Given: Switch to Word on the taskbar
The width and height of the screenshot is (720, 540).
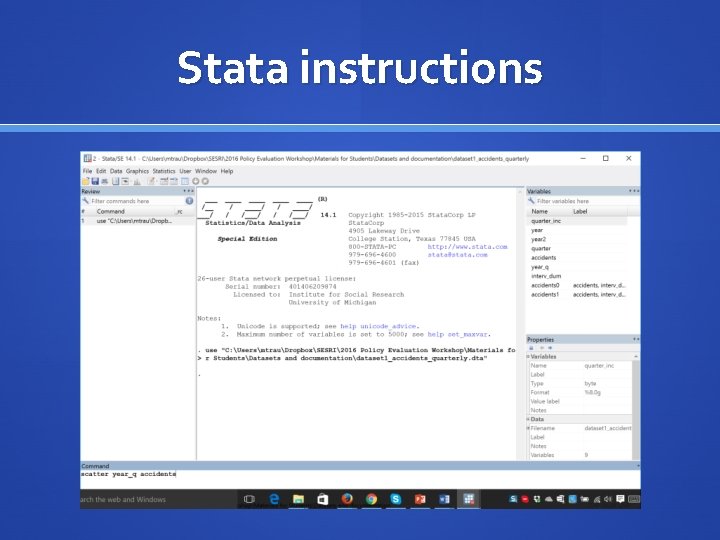Looking at the screenshot, I should pyautogui.click(x=444, y=499).
